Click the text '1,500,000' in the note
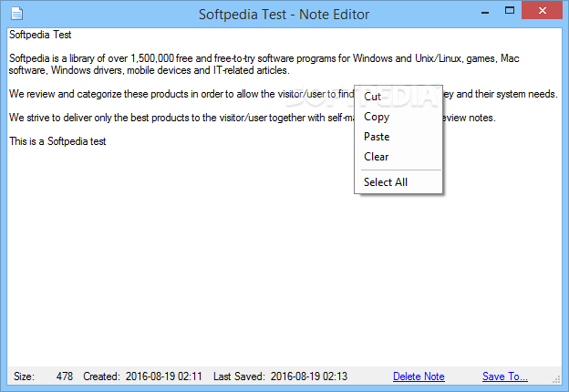Viewport: 569px width, 392px height. pos(152,58)
